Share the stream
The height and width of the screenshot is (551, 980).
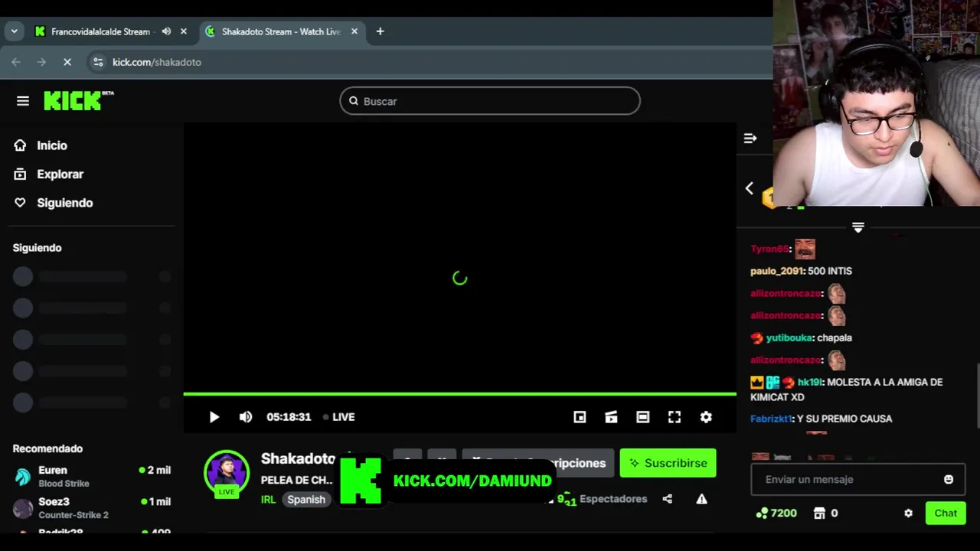667,499
